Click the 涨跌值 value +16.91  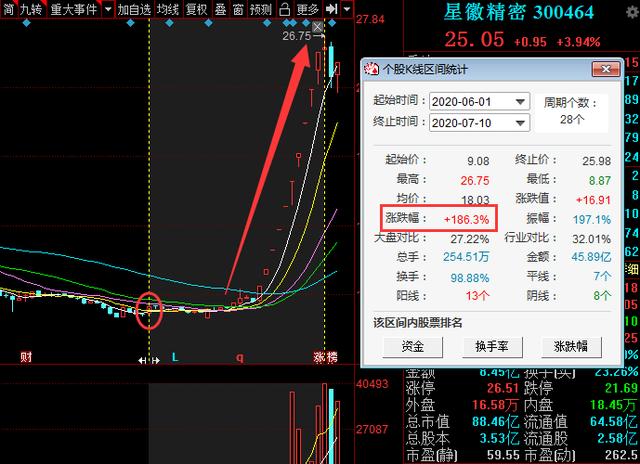point(593,200)
